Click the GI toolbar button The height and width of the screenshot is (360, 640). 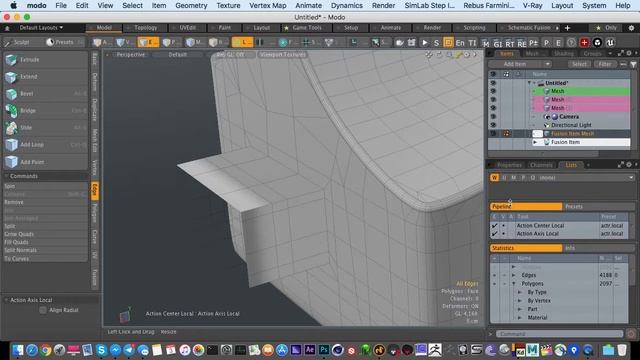498,44
